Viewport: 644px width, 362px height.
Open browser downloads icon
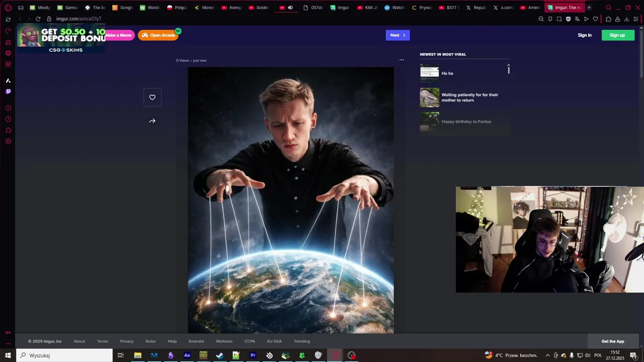point(627,19)
